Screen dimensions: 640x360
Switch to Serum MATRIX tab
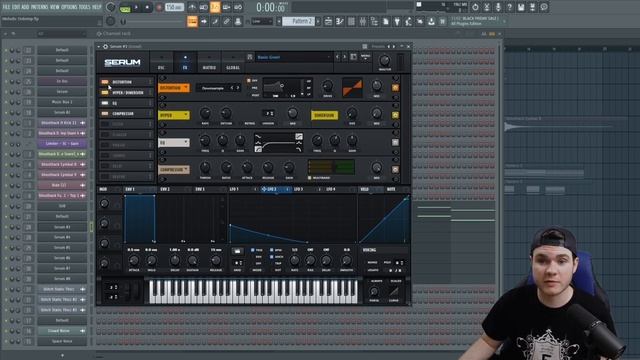[x=209, y=62]
